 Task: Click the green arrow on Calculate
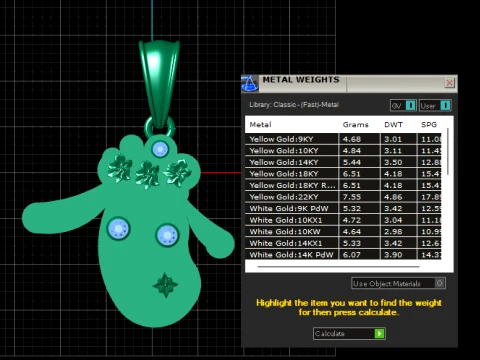coord(379,333)
